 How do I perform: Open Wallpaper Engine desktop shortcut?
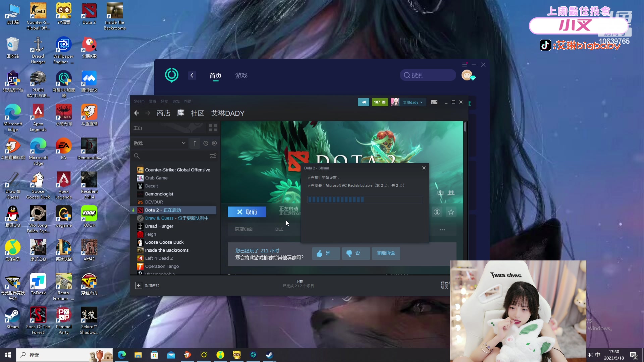pos(63,51)
